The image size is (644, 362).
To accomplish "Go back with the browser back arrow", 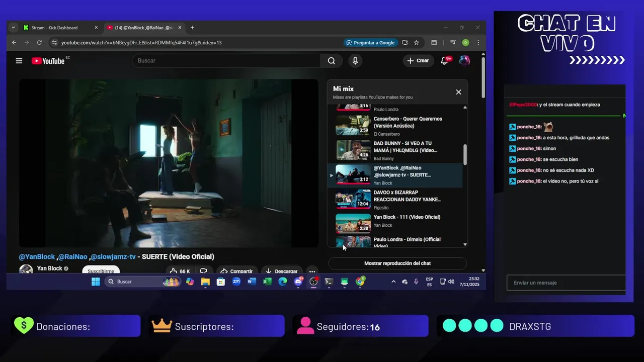I will coord(14,43).
